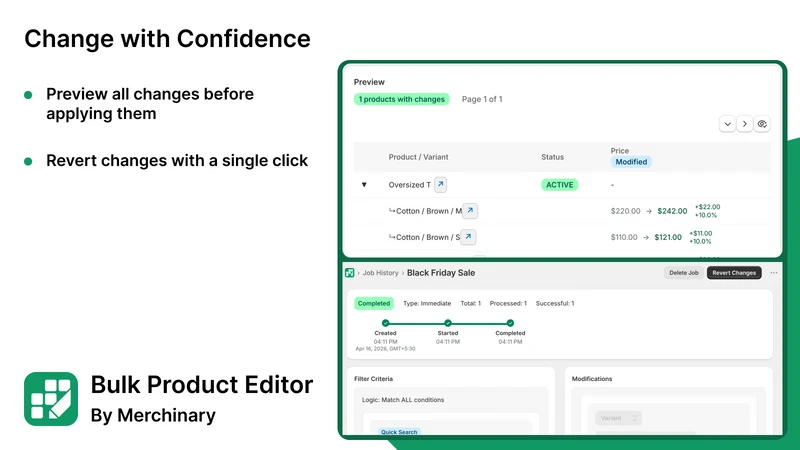The width and height of the screenshot is (800, 450).
Task: Open the three-dot more options menu
Action: pyautogui.click(x=774, y=273)
